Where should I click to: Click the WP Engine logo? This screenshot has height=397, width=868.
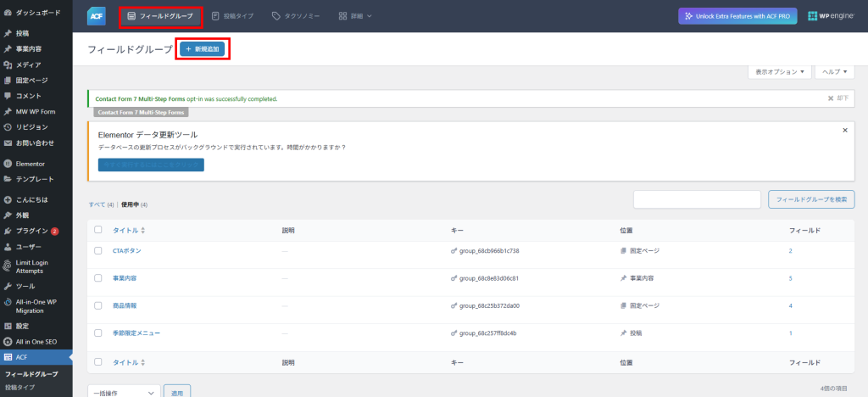coord(830,16)
